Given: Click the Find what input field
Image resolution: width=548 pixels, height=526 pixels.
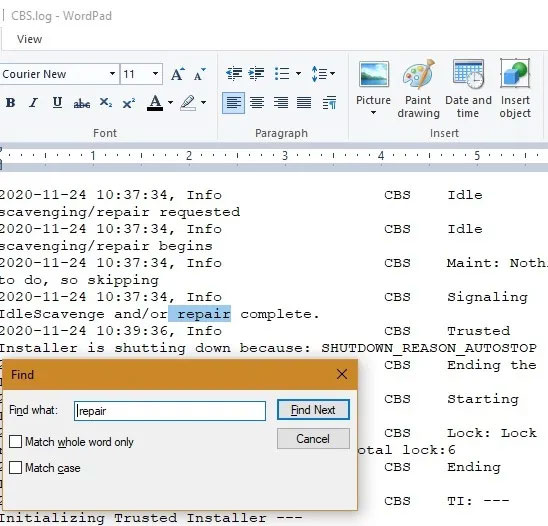Looking at the screenshot, I should coord(170,411).
